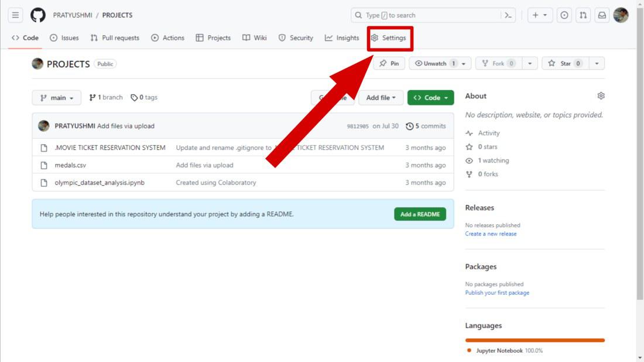This screenshot has height=362, width=644.
Task: Click the About section gear icon
Action: tap(601, 95)
